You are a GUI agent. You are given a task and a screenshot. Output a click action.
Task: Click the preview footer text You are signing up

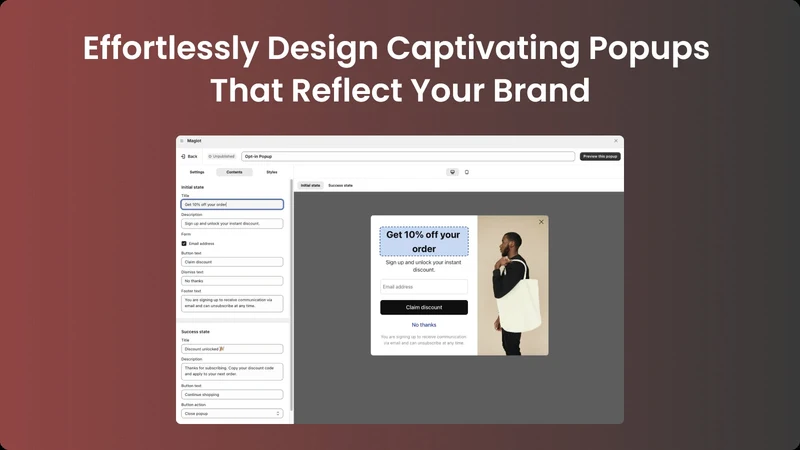coord(423,340)
